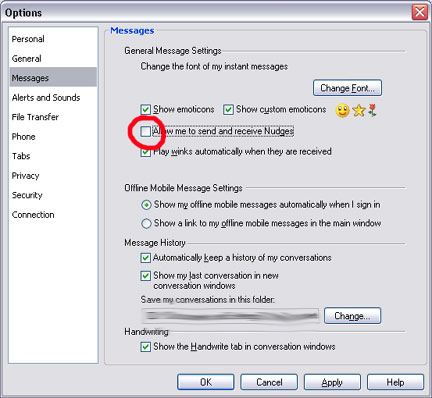Screen dimensions: 432x398
Task: Enable sending and receiving Nudges
Action: [x=145, y=131]
